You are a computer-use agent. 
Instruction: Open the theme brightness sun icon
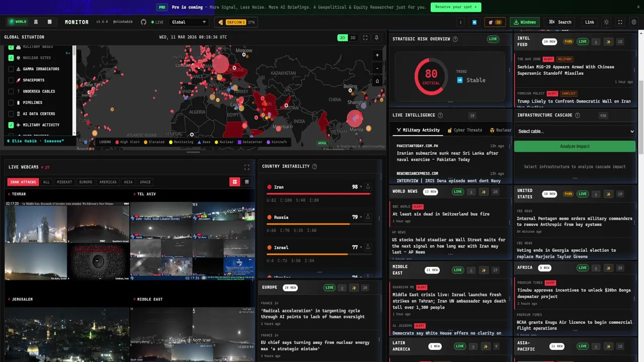click(x=606, y=22)
